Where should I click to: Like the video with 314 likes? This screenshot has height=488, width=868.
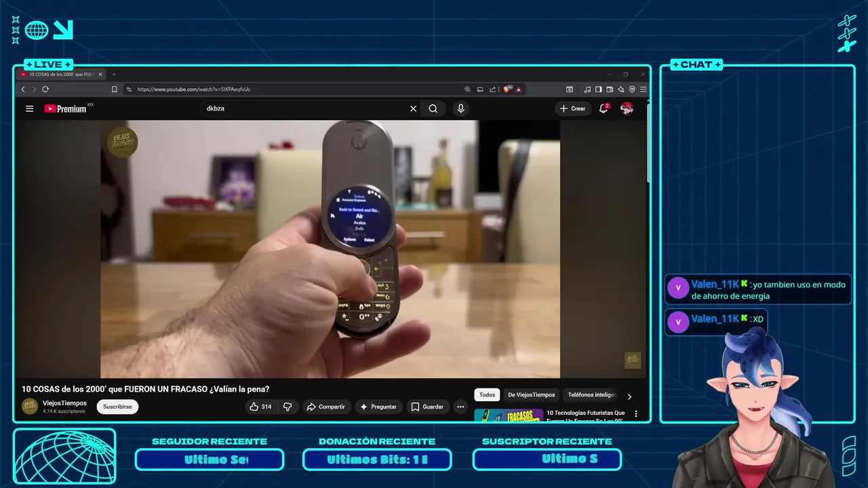[x=261, y=407]
